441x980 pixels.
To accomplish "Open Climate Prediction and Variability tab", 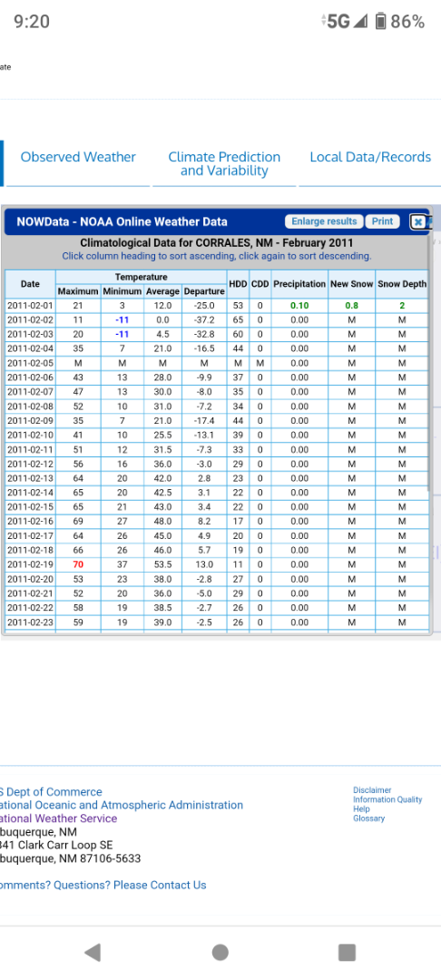I will click(224, 163).
